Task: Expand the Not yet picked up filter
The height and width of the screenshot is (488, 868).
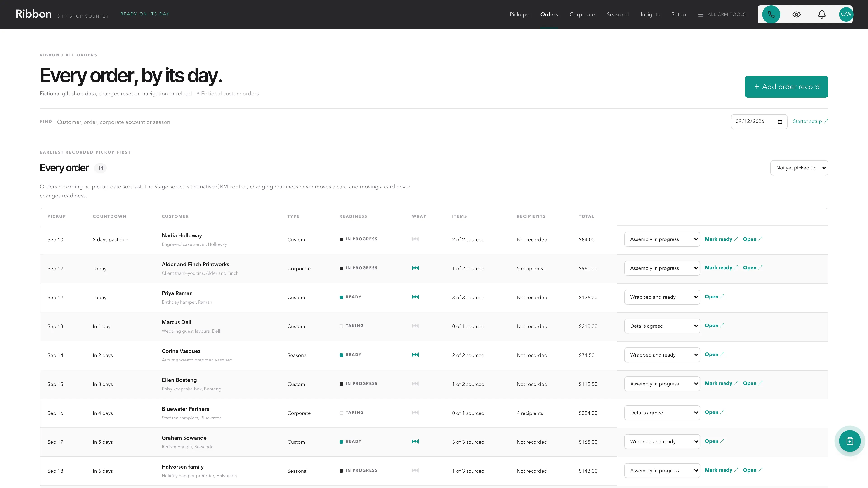Action: pyautogui.click(x=799, y=168)
